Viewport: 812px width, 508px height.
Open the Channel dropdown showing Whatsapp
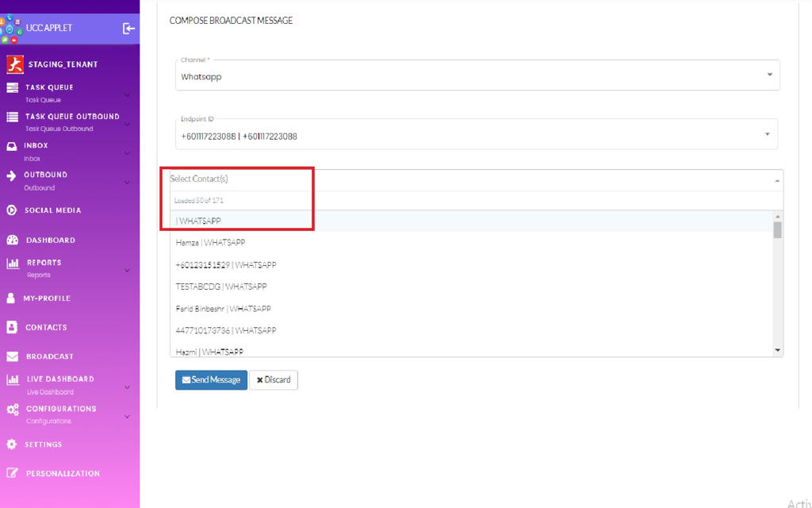(x=477, y=76)
